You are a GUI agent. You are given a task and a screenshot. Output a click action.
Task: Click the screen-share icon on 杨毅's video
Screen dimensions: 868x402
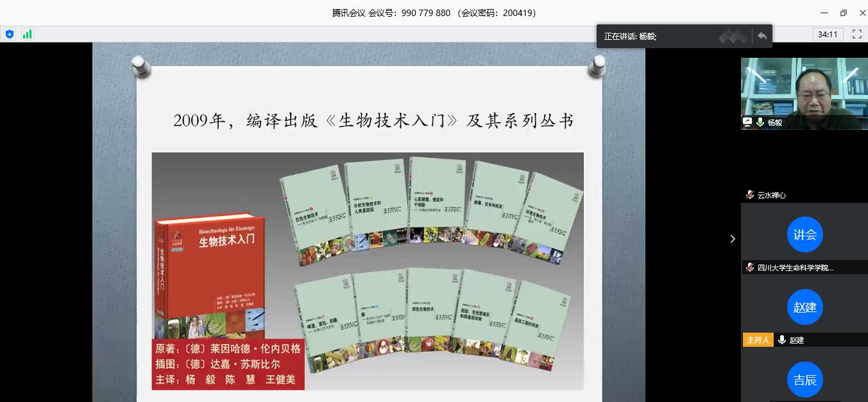coord(747,122)
